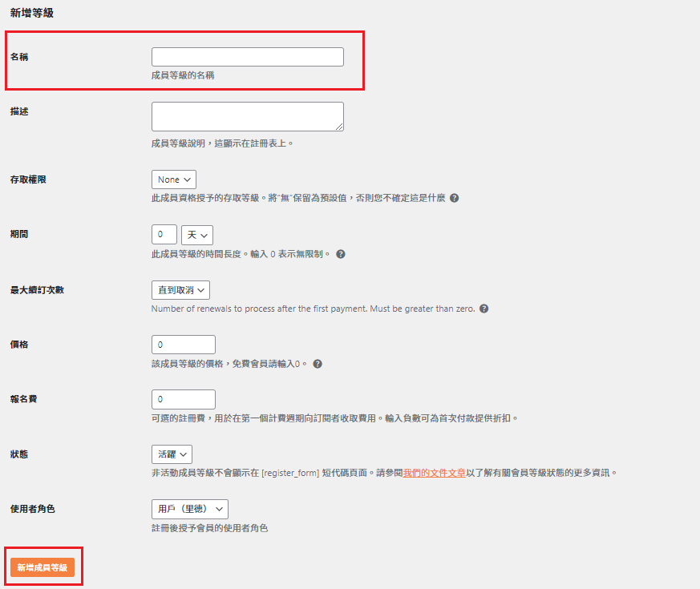
Task: Click the help icon after renewals description
Action: click(x=484, y=309)
